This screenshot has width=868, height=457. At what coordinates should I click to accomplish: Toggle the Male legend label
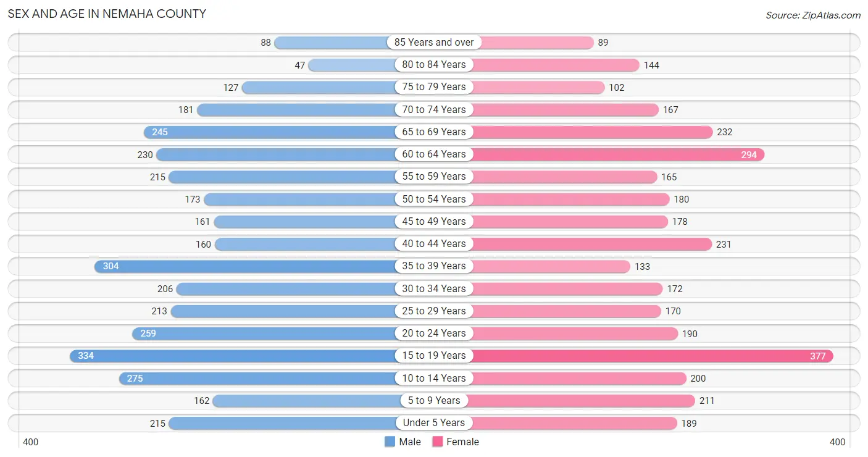410,442
